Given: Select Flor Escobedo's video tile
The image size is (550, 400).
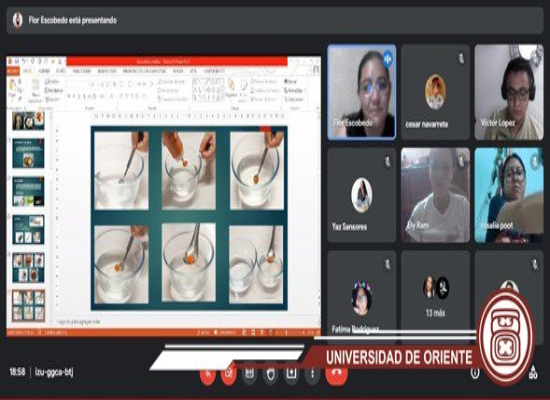Looking at the screenshot, I should [362, 92].
